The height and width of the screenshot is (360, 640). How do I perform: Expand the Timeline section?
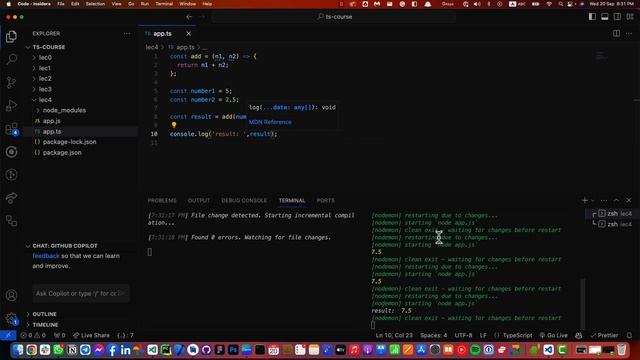[x=45, y=324]
